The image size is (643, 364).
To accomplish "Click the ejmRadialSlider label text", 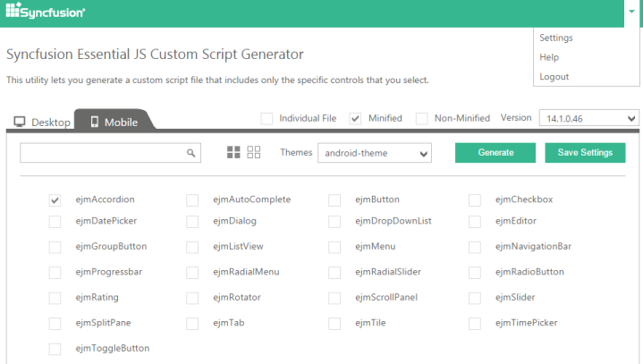I will pos(388,272).
